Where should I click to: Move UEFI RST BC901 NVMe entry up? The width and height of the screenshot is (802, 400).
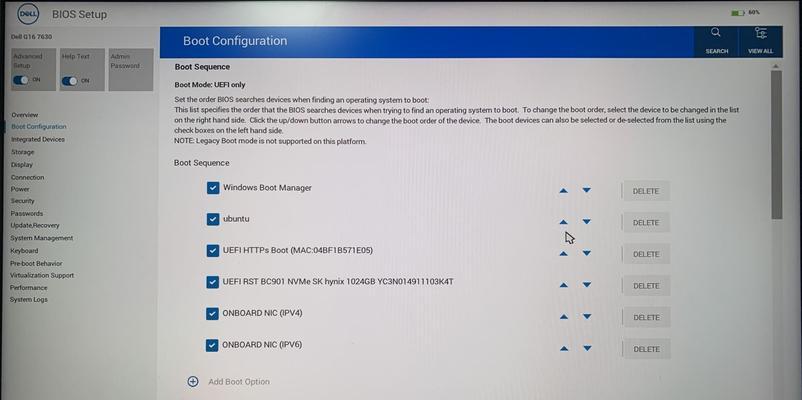(x=564, y=285)
